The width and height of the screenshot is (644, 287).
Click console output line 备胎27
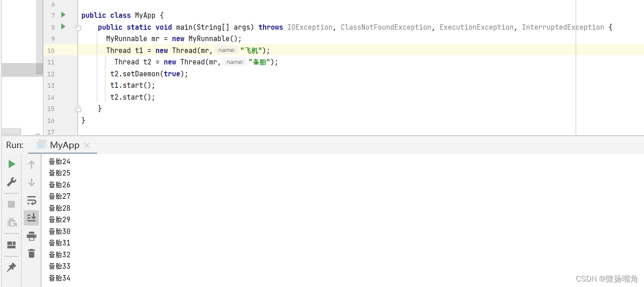59,196
